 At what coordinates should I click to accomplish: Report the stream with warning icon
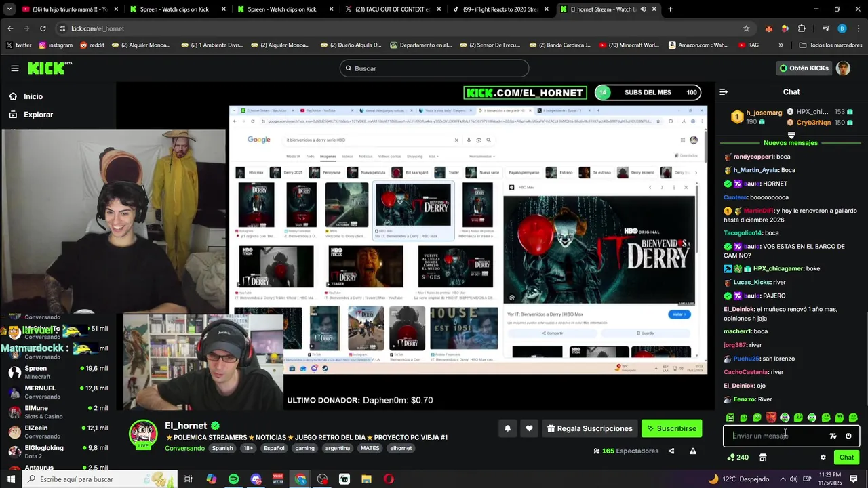692,451
